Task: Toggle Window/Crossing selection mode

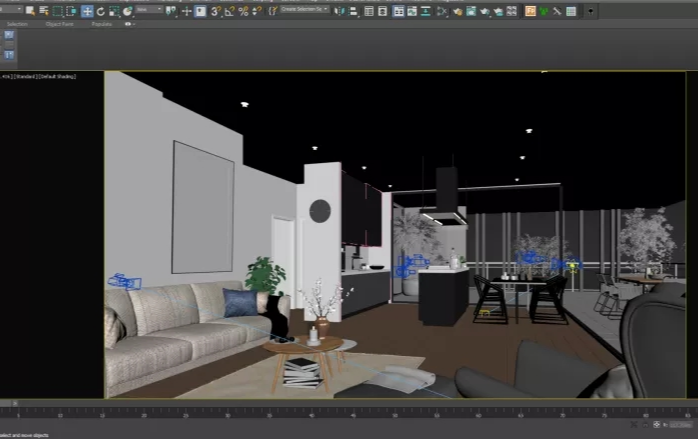Action: pyautogui.click(x=71, y=11)
